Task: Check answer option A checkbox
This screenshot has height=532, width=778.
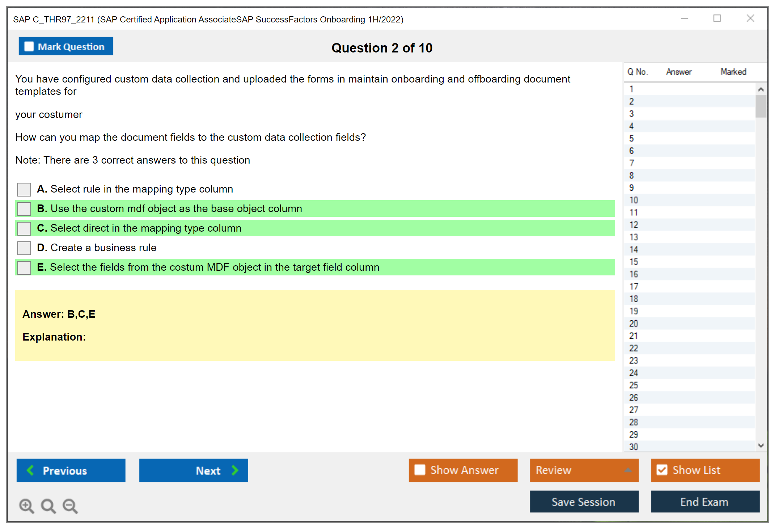Action: (24, 189)
